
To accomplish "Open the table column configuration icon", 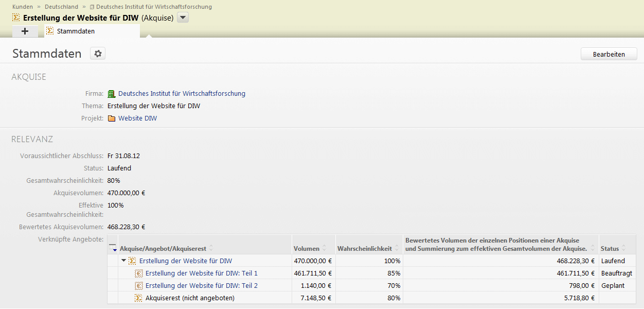I will pyautogui.click(x=114, y=249).
